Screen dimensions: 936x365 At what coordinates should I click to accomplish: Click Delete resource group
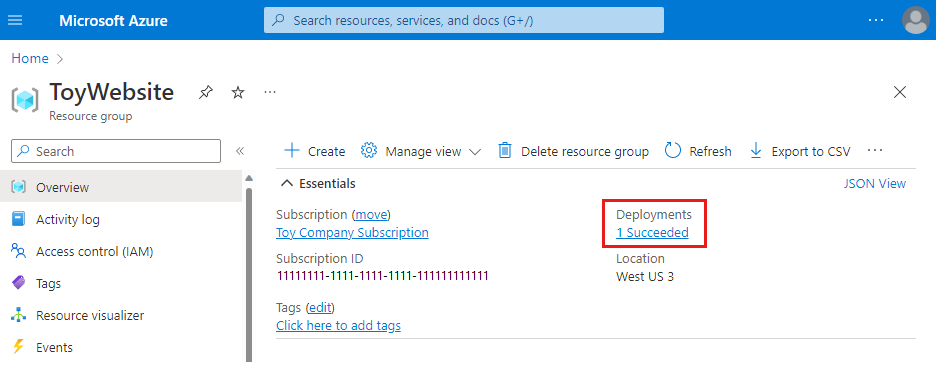[x=574, y=151]
